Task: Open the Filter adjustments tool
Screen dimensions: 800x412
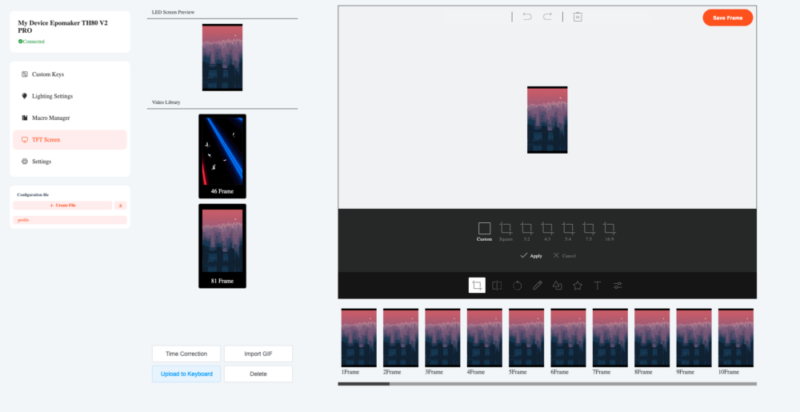Action: click(x=618, y=285)
